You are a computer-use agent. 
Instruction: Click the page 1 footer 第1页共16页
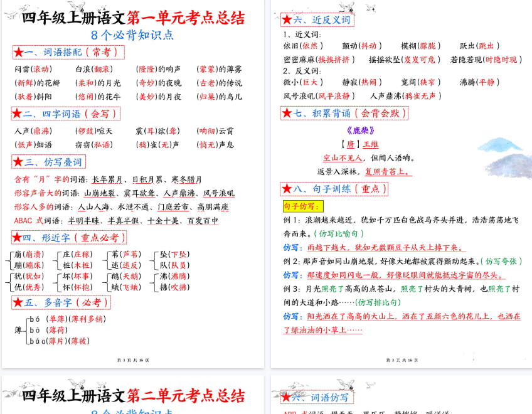pyautogui.click(x=133, y=360)
